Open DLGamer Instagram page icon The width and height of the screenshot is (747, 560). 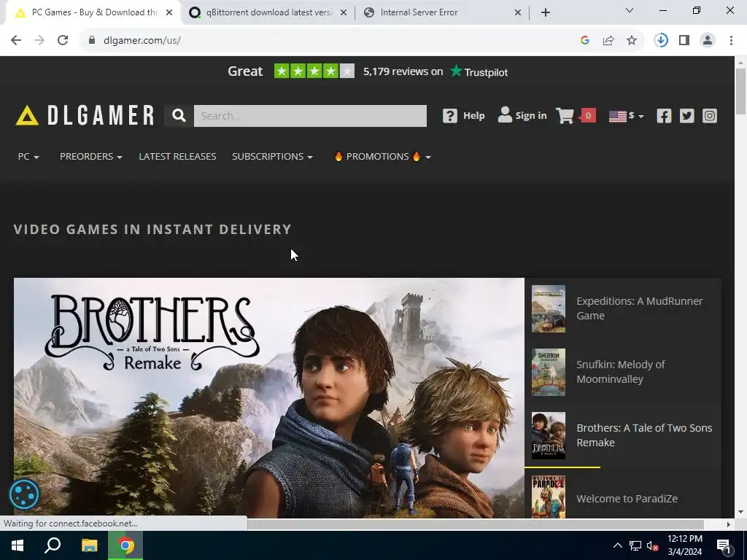709,116
